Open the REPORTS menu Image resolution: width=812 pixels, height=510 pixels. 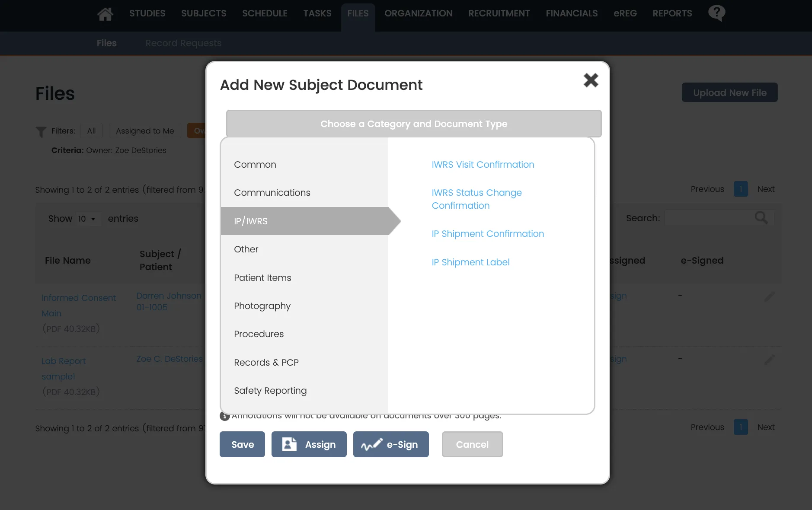[x=672, y=13]
